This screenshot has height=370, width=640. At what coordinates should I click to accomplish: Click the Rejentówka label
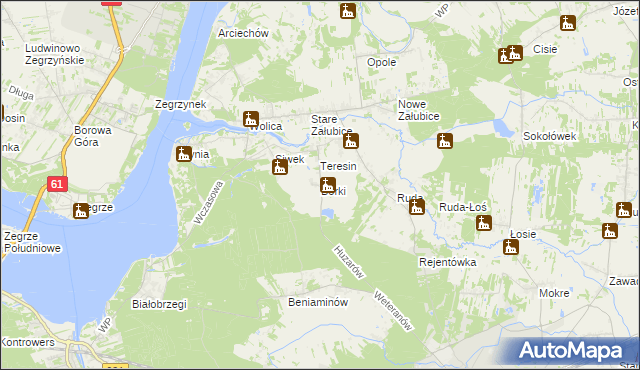[448, 262]
